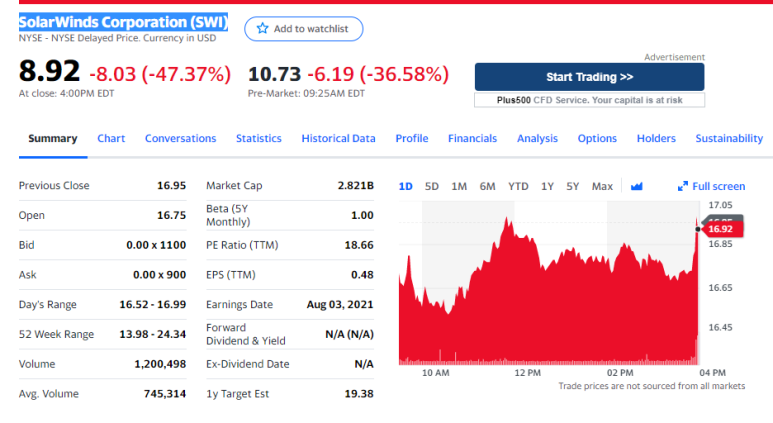
Task: Select the 1Y chart range
Action: pyautogui.click(x=547, y=186)
